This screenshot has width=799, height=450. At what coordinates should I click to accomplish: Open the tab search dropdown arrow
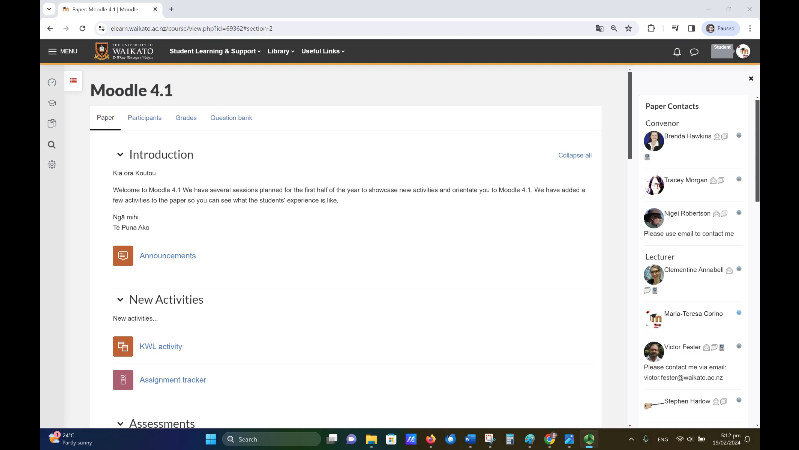(x=49, y=9)
